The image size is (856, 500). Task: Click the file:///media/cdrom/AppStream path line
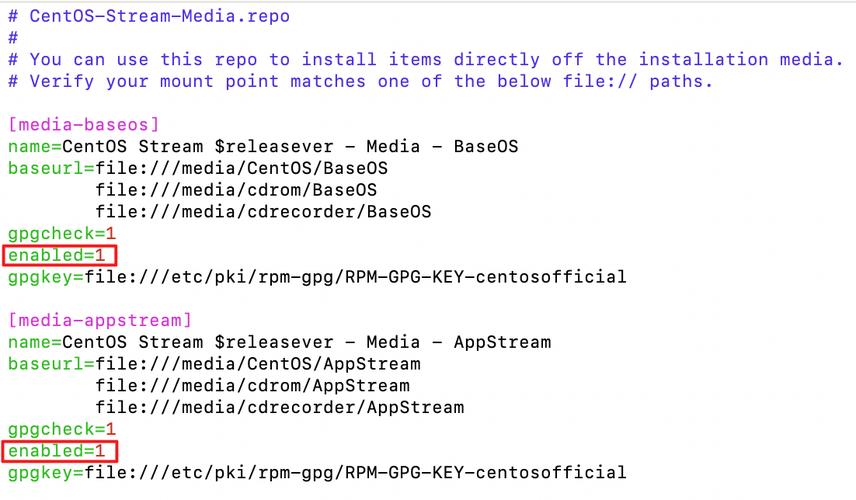(252, 386)
